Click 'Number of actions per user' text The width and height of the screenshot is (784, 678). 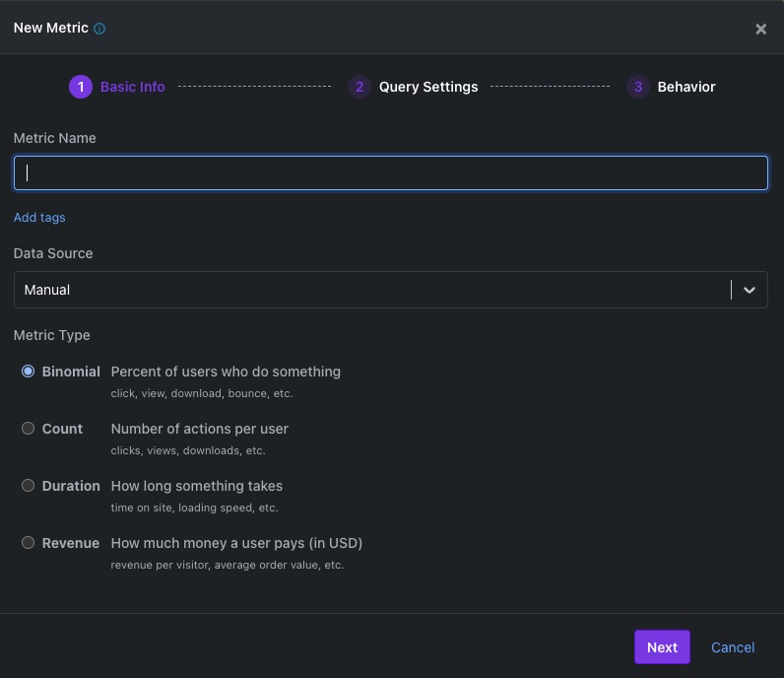click(x=200, y=429)
